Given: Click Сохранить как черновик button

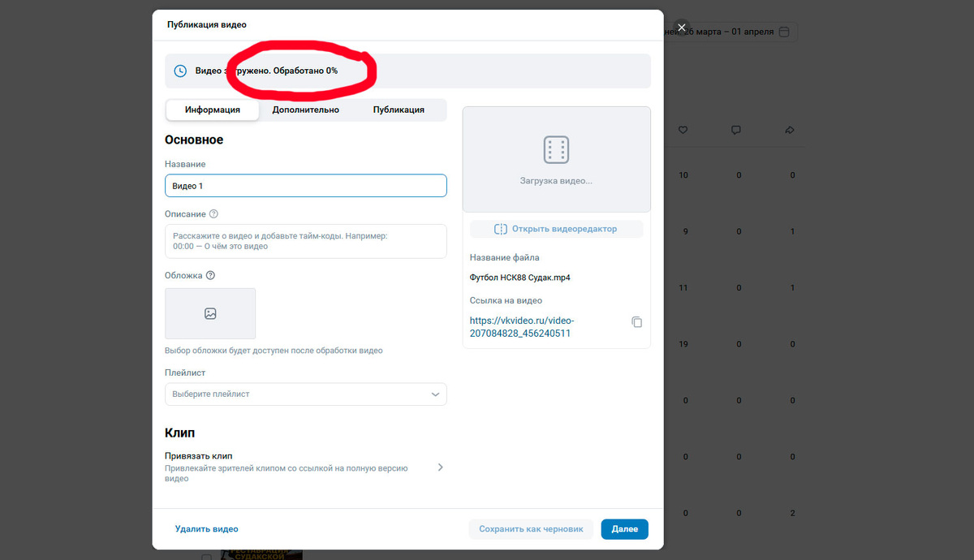Looking at the screenshot, I should pyautogui.click(x=531, y=529).
